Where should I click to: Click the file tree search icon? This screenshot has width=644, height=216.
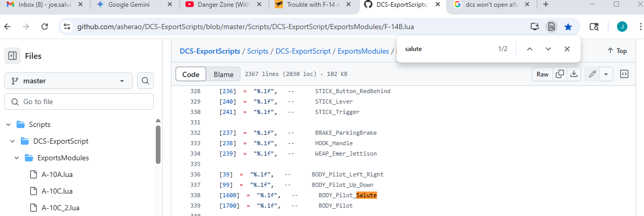(x=145, y=81)
